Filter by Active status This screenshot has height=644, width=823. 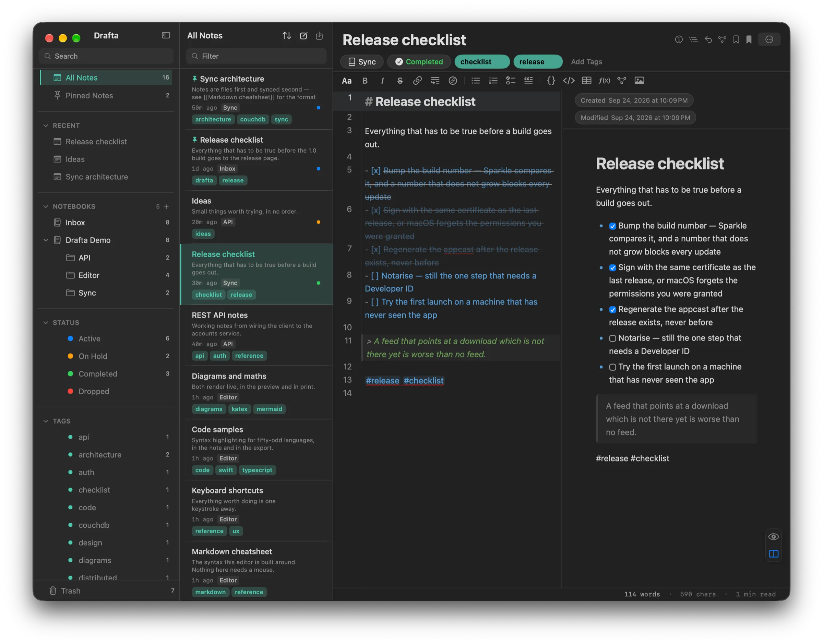coord(106,338)
